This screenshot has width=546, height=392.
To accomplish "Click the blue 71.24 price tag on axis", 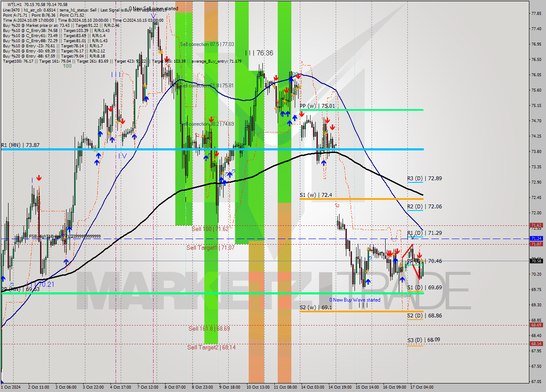I will click(536, 239).
